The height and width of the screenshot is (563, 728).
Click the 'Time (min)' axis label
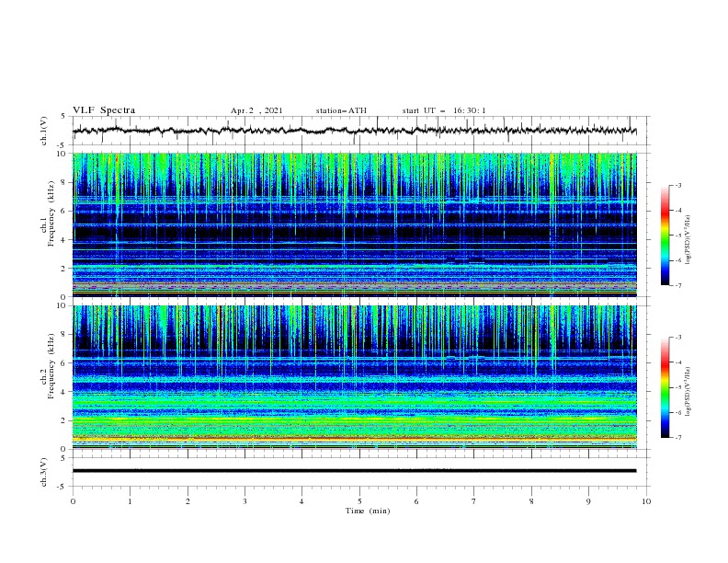tap(368, 511)
